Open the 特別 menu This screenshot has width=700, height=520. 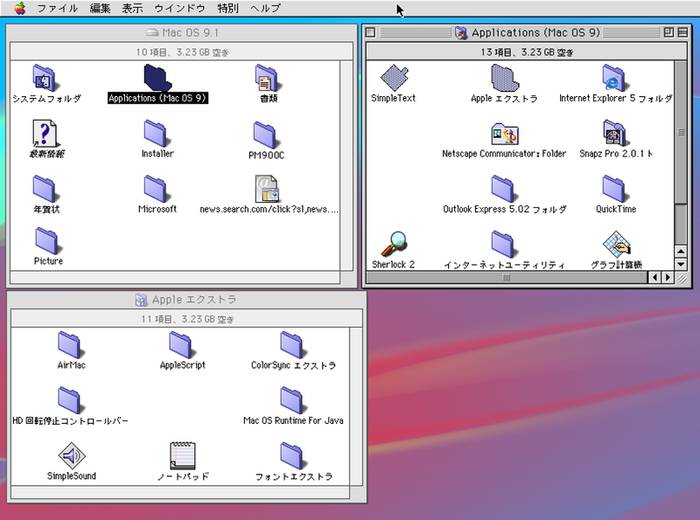[x=228, y=8]
